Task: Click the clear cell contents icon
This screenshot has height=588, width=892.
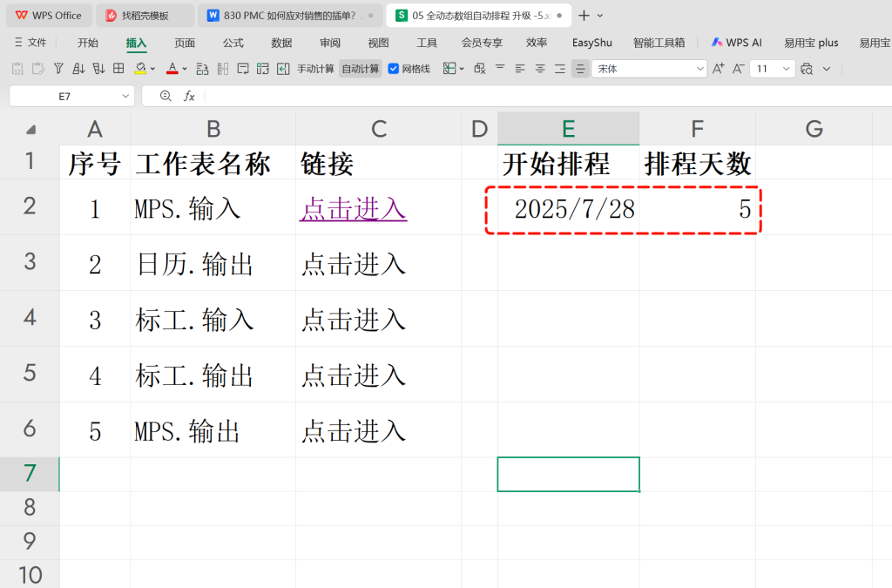Action: [x=480, y=69]
